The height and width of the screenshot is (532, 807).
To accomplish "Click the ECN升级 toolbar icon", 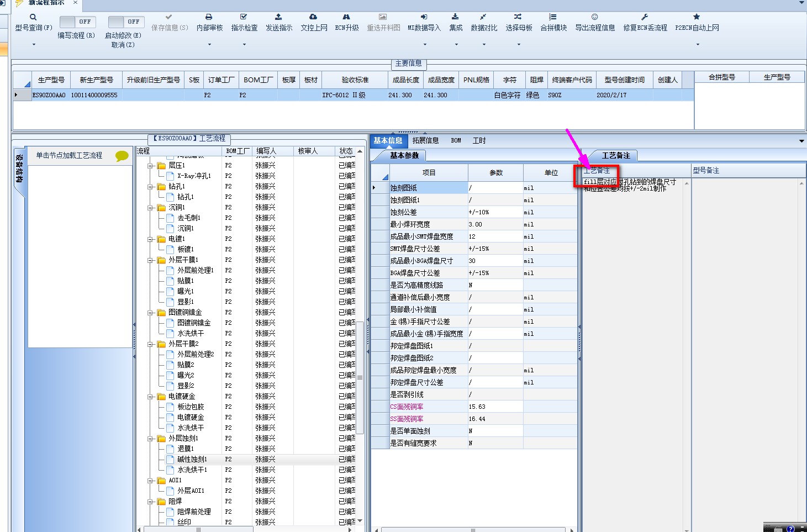I will point(346,17).
